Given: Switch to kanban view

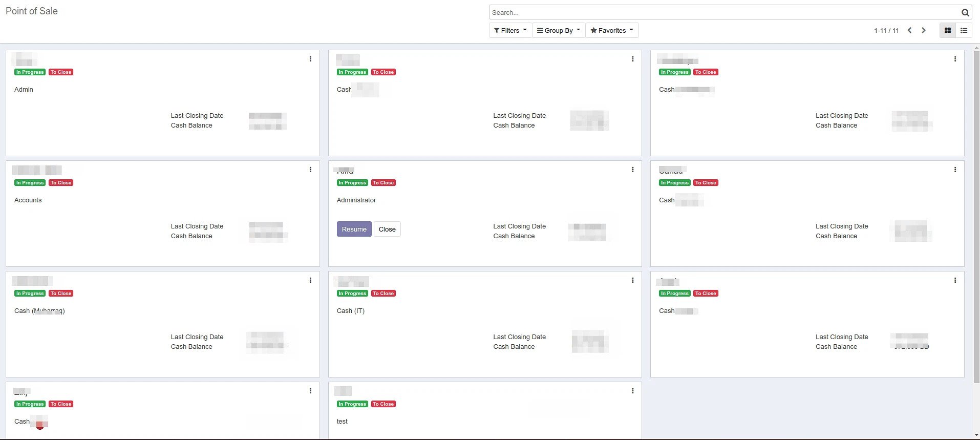Looking at the screenshot, I should [947, 31].
